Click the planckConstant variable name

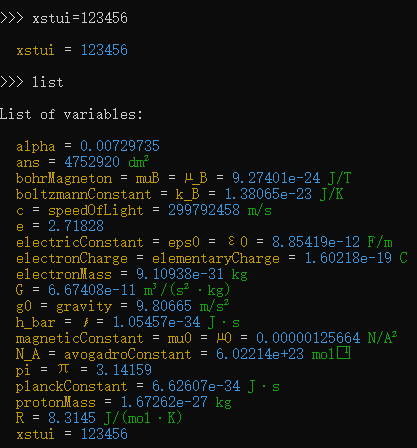tap(72, 386)
